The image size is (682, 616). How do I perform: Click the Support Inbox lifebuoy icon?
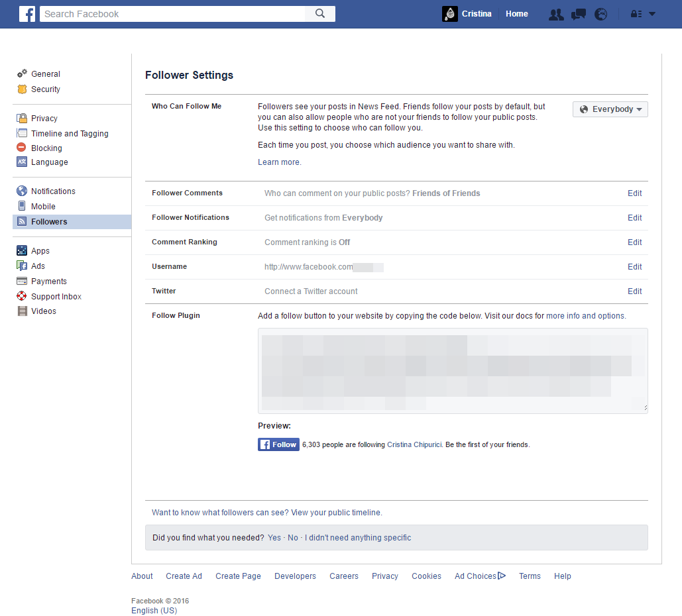click(22, 296)
